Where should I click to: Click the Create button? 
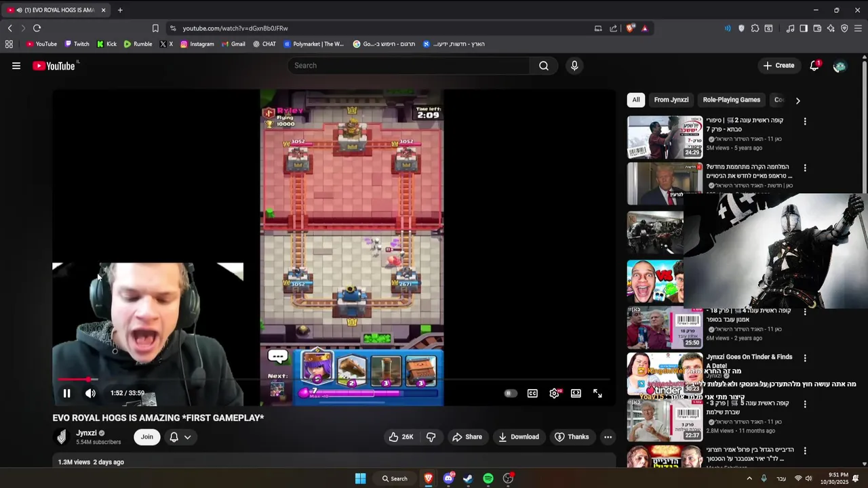click(779, 66)
